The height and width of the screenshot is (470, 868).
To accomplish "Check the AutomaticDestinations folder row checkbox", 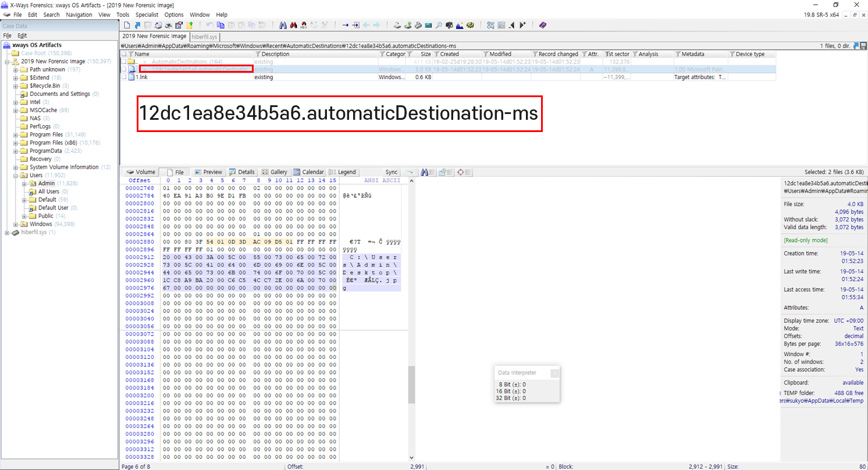I will click(123, 62).
